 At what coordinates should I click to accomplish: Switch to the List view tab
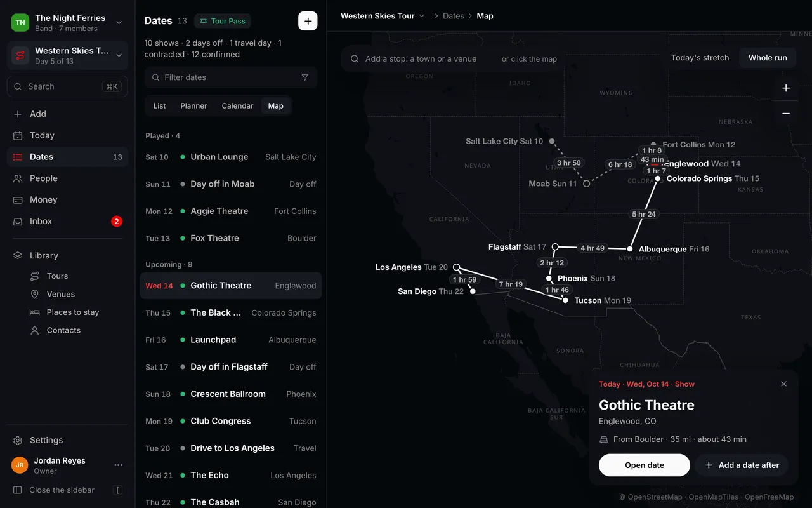159,106
